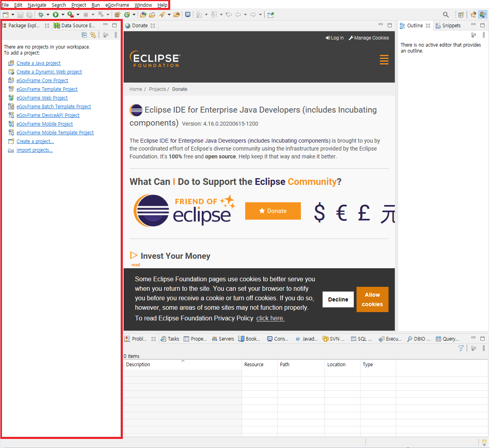
Task: Click the Home breadcrumb link
Action: coord(136,89)
